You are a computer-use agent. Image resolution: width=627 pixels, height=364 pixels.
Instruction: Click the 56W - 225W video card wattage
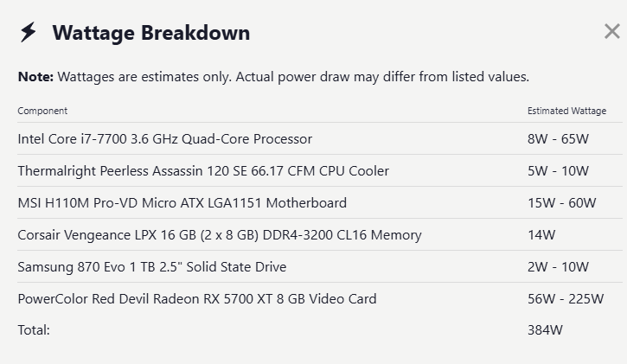(x=566, y=298)
